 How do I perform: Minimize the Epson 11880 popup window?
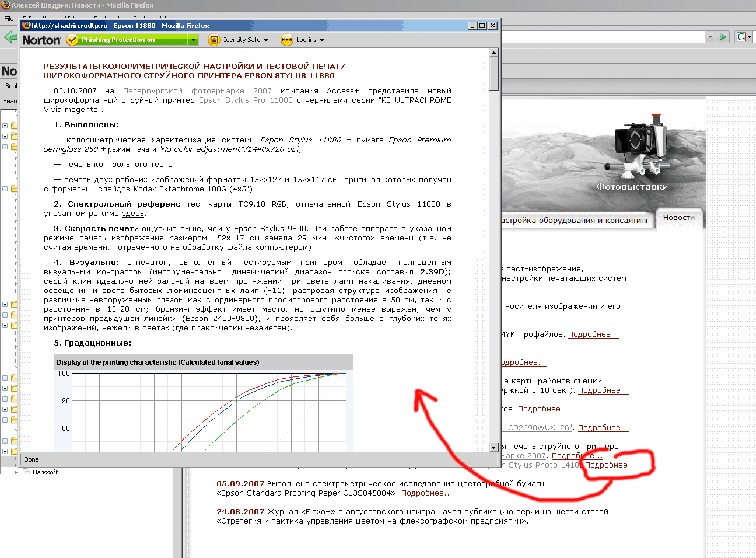[473, 26]
